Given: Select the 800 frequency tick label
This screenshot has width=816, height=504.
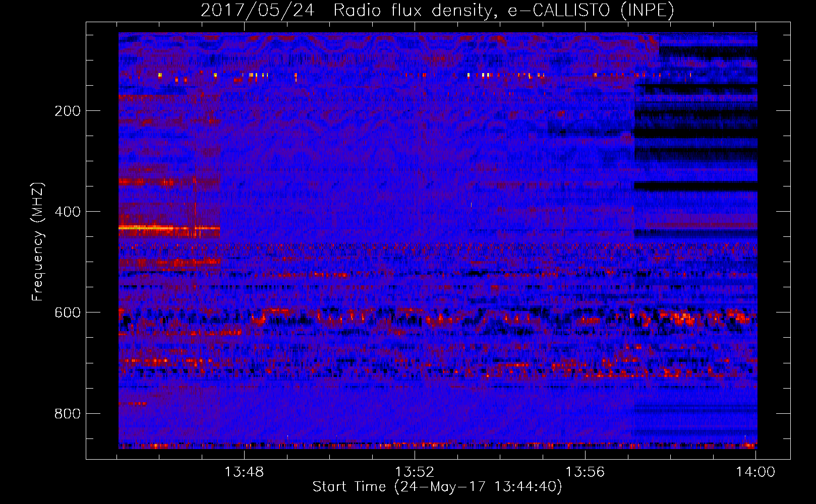Looking at the screenshot, I should pos(68,414).
